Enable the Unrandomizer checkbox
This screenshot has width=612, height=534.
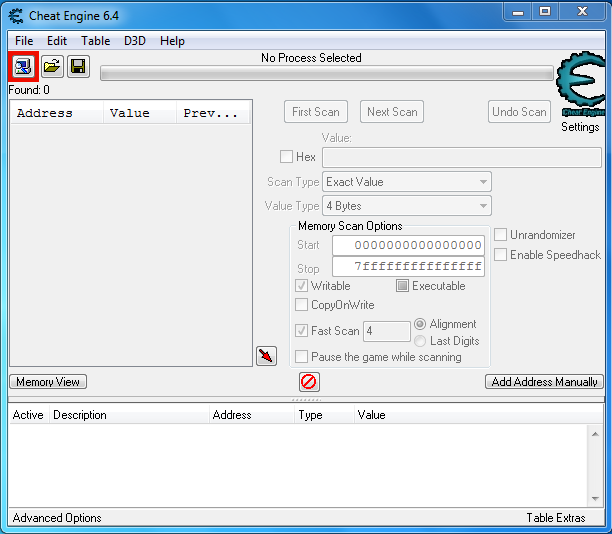pos(501,235)
